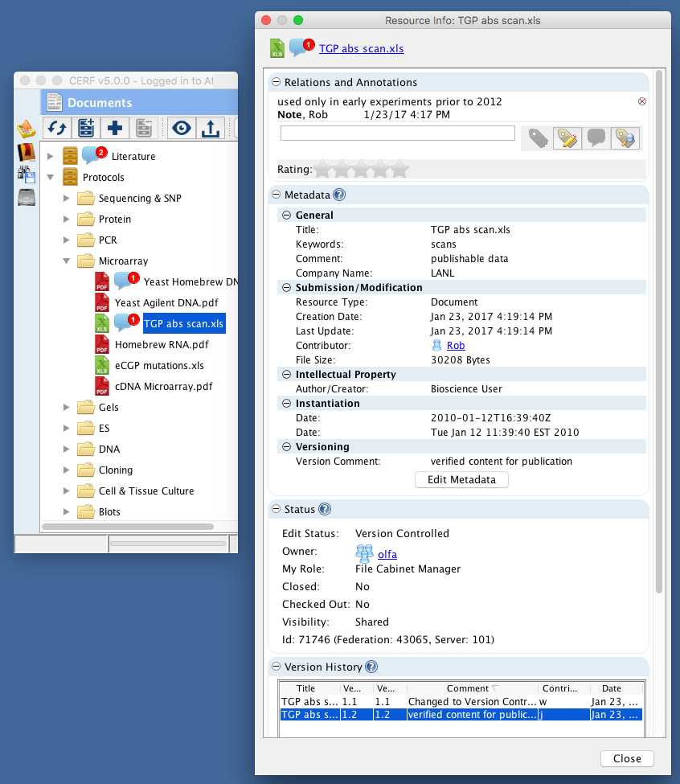Image resolution: width=680 pixels, height=784 pixels.
Task: Click comment bubble beside Yeast Homebrew file
Action: (126, 281)
